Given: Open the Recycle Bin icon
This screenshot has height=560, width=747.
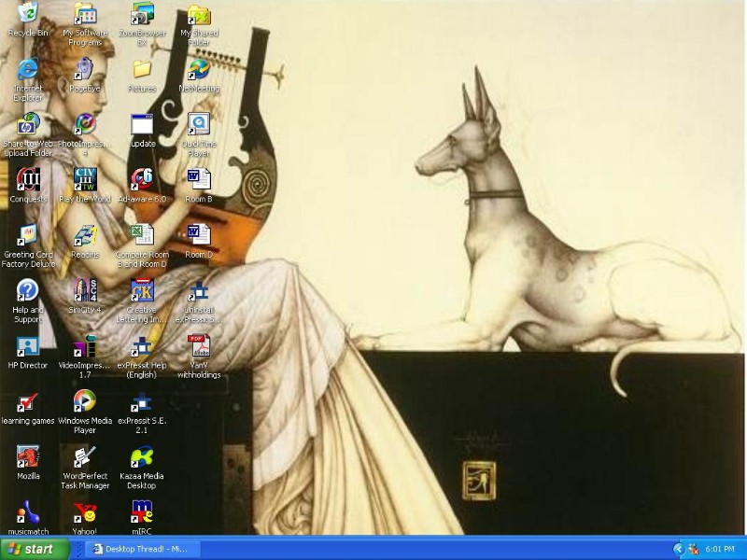Looking at the screenshot, I should point(28,14).
